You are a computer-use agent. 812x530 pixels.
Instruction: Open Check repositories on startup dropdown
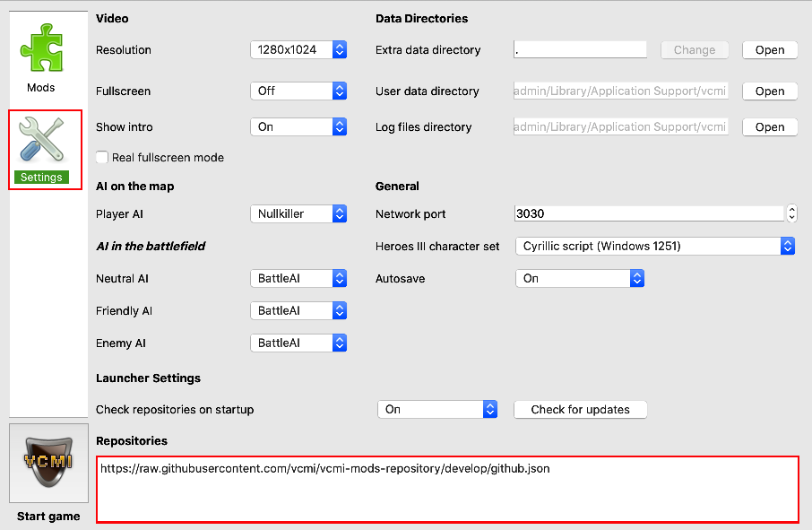[437, 410]
